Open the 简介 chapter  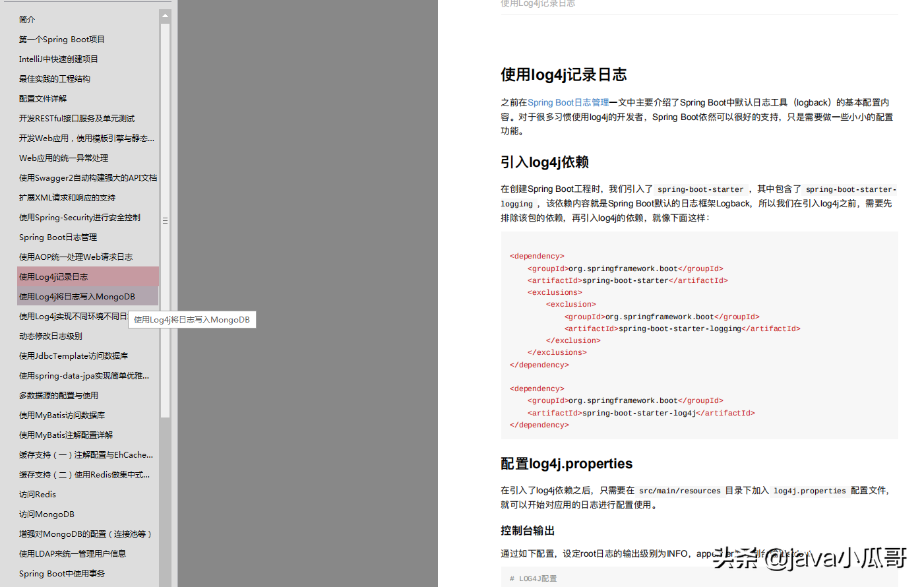(x=27, y=20)
